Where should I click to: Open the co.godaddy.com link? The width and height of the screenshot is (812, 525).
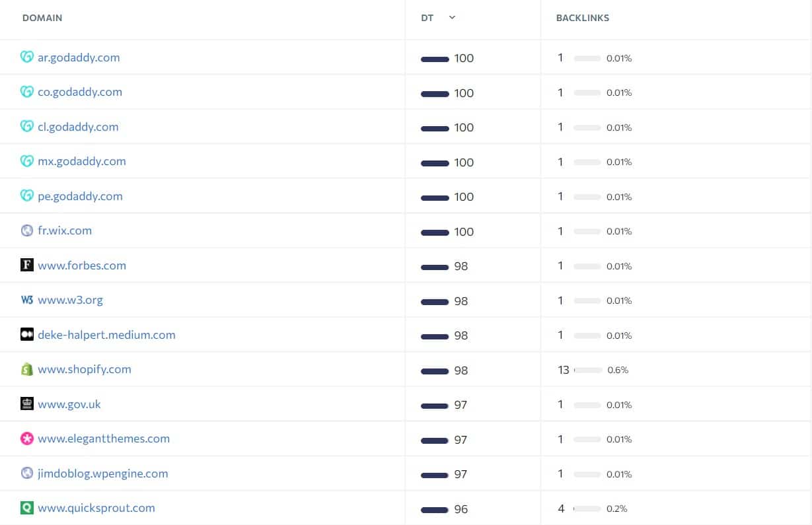(x=80, y=92)
